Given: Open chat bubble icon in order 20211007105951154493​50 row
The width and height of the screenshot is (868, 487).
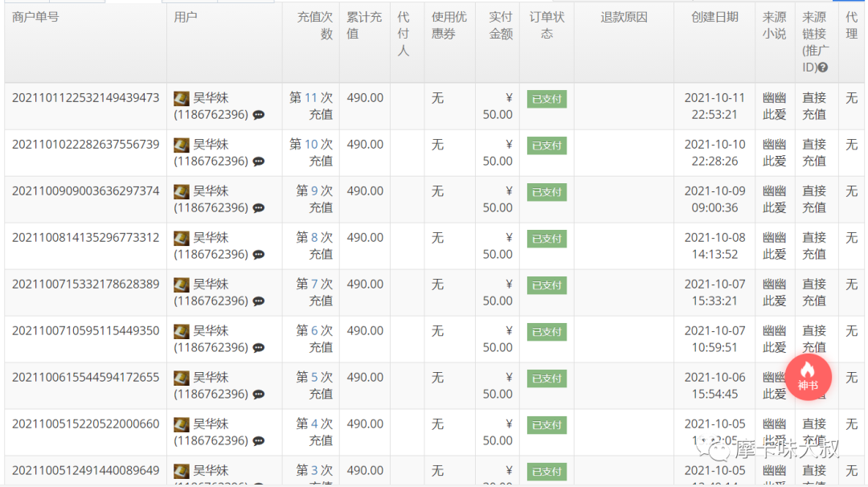Looking at the screenshot, I should (259, 347).
